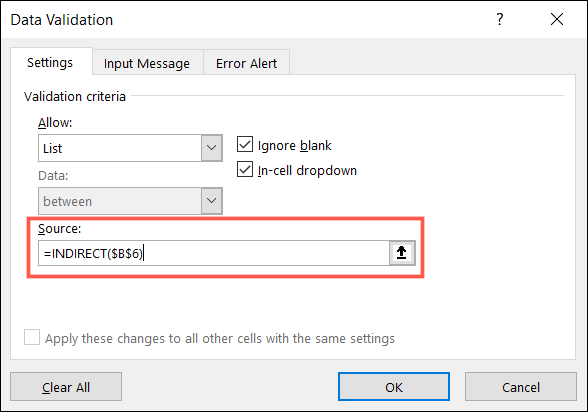Select the List value in Allow combo box

120,148
